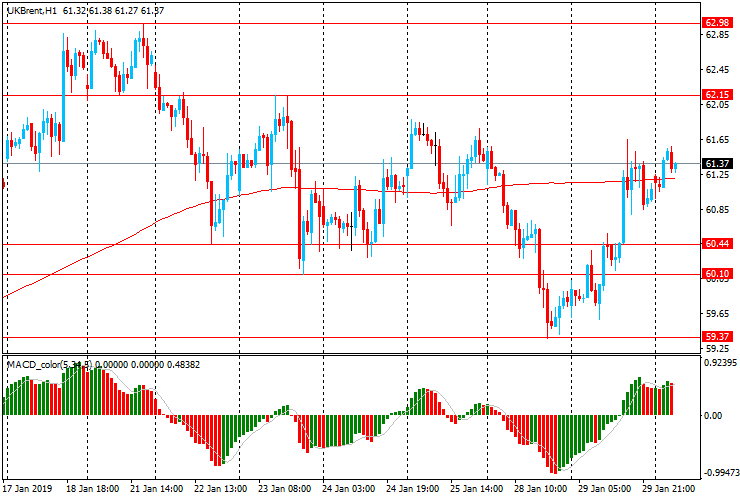This screenshot has height=500, width=740.
Task: Select the 60.44 red price level tag
Action: (716, 244)
